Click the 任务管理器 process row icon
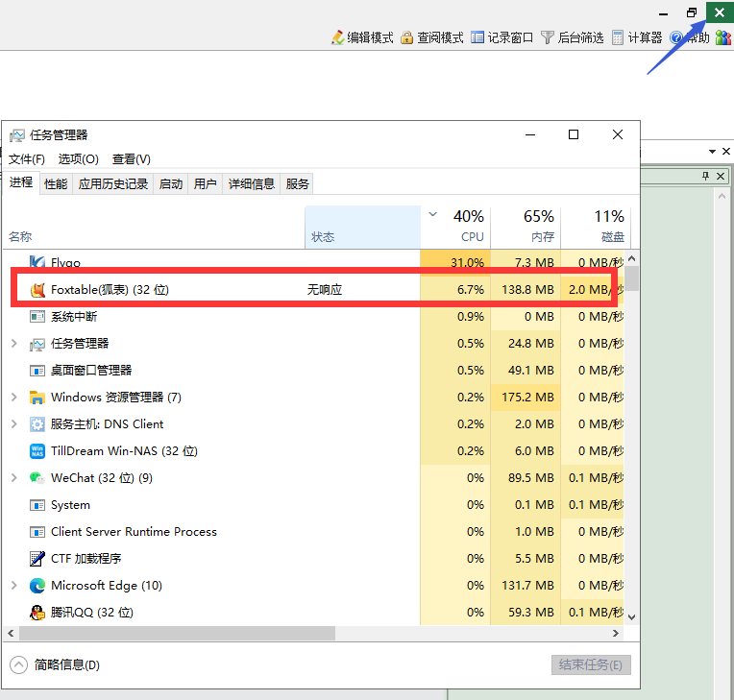Screen dimensions: 734x700 click(x=37, y=344)
